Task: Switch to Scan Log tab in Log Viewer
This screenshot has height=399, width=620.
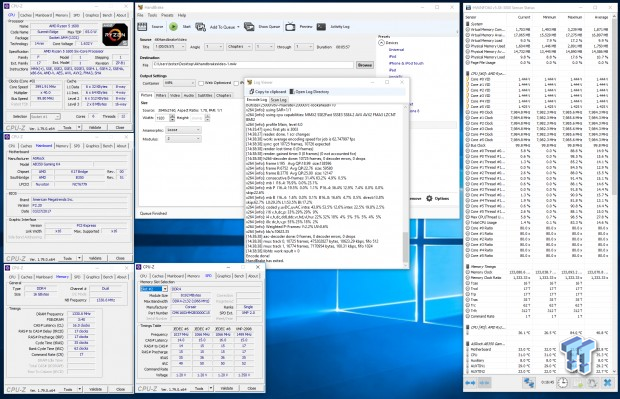Action: click(x=278, y=100)
